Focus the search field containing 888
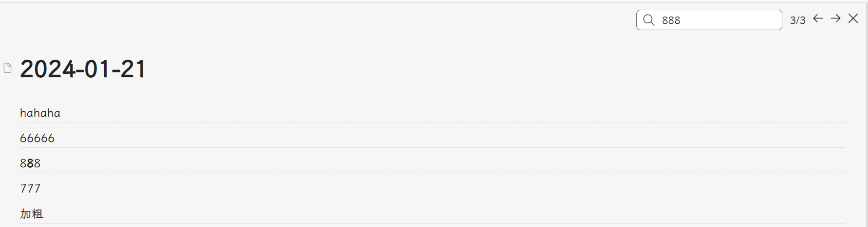Image resolution: width=868 pixels, height=227 pixels. [x=716, y=20]
